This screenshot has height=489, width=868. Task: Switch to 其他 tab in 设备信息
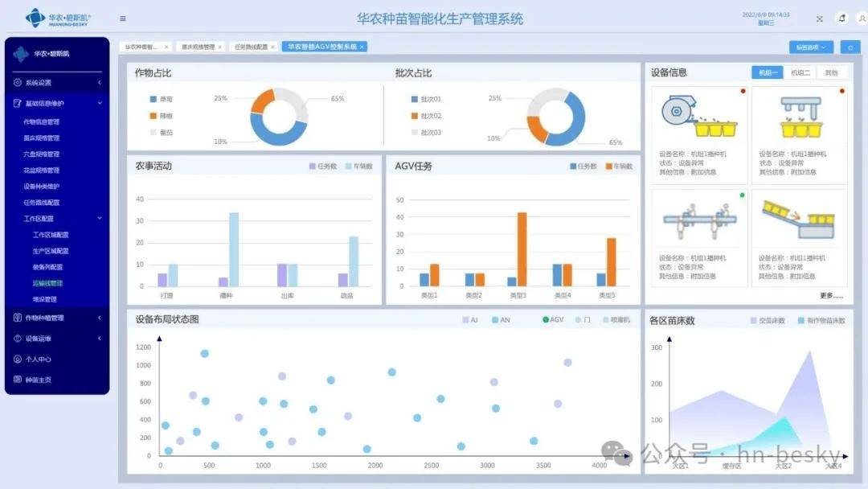pos(831,72)
